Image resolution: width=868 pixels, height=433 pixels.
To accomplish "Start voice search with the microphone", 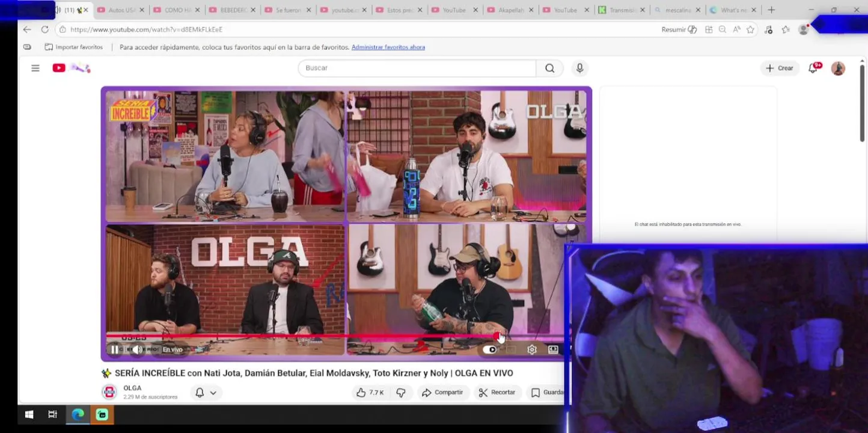I will [579, 68].
